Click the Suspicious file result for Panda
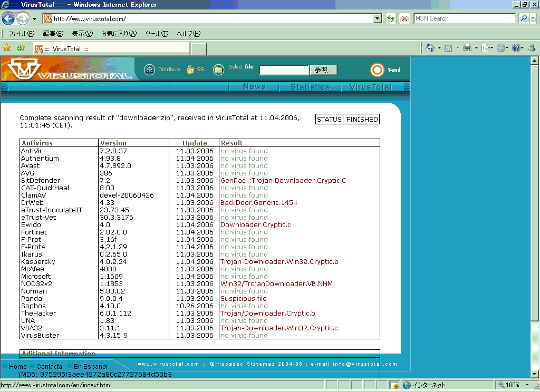 coord(244,298)
